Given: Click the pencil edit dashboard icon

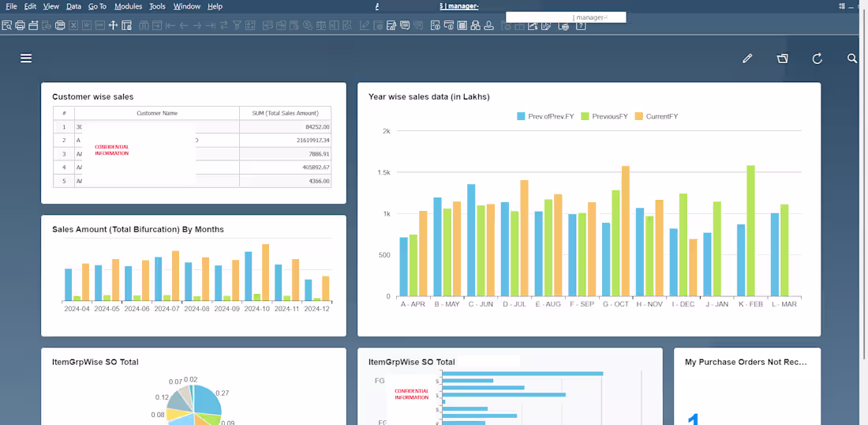Looking at the screenshot, I should pyautogui.click(x=747, y=58).
